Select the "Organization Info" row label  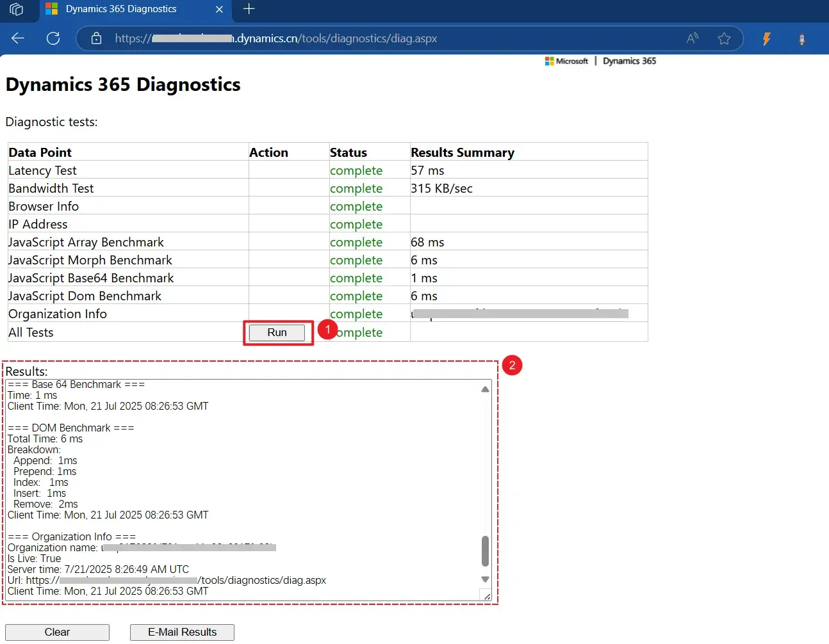pos(58,314)
